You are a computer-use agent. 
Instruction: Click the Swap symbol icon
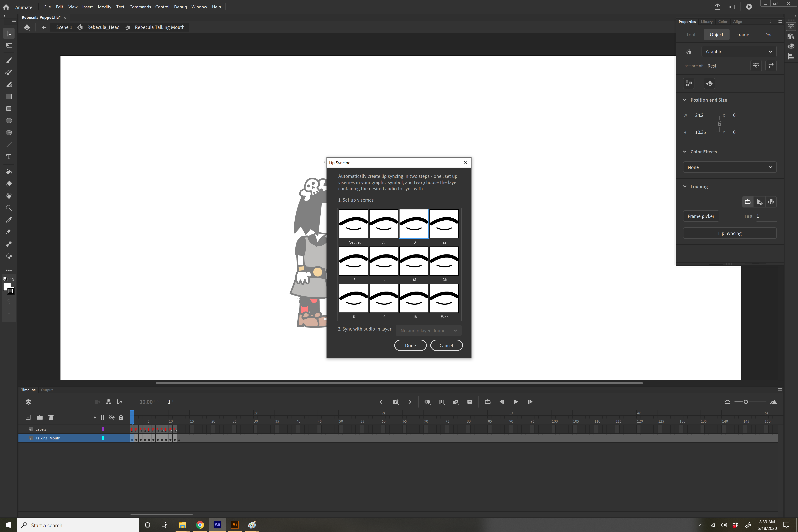(771, 66)
